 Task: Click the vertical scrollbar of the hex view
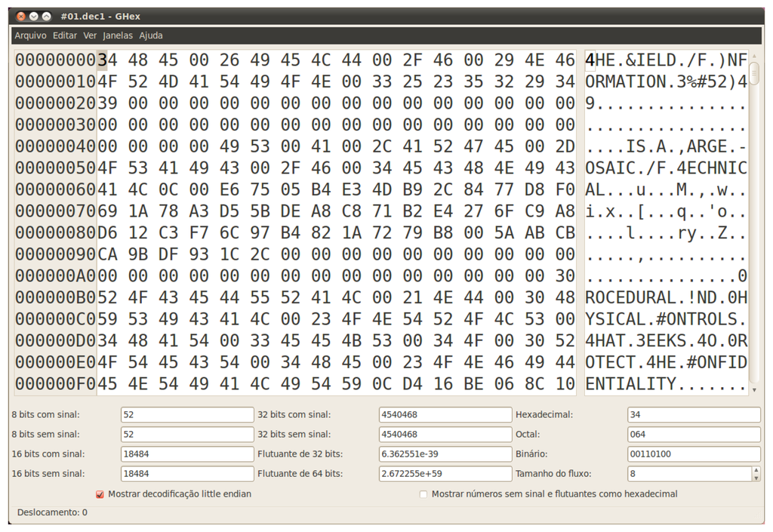pos(754,226)
